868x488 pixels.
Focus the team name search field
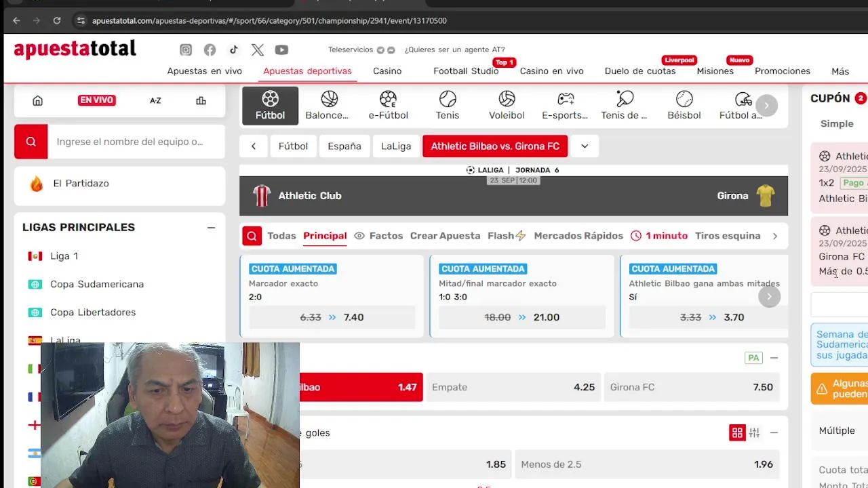[x=136, y=142]
